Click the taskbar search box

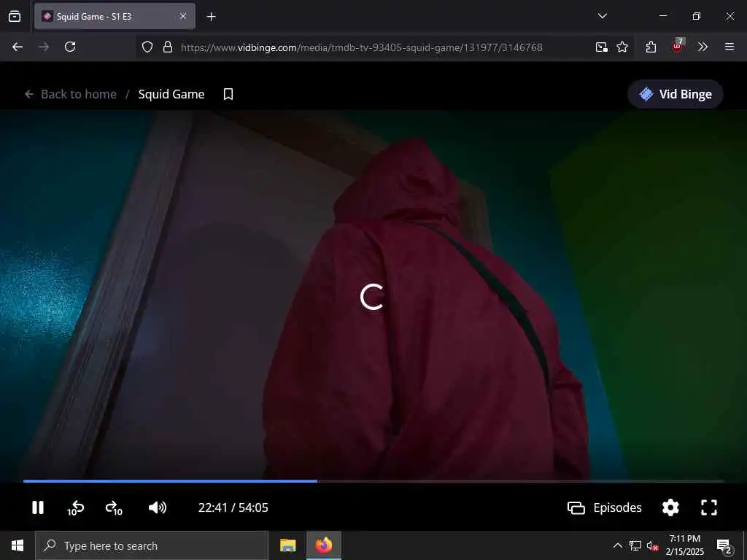tap(152, 545)
